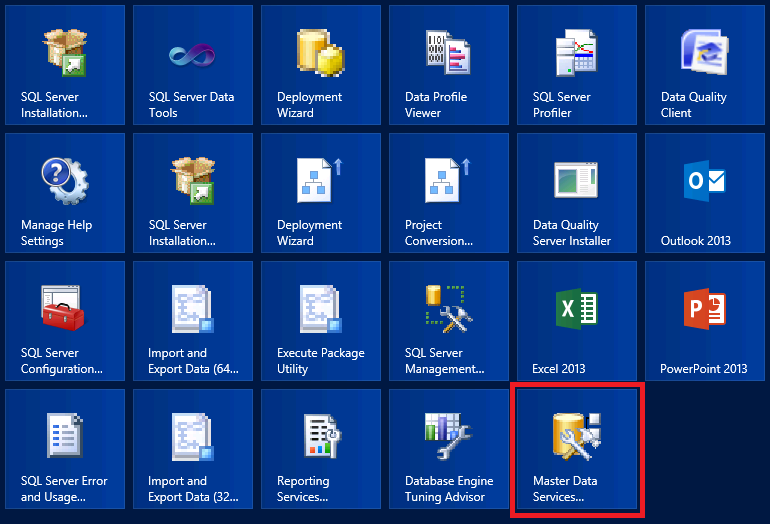Launch Import and Export Data (32-bit)

click(x=192, y=449)
